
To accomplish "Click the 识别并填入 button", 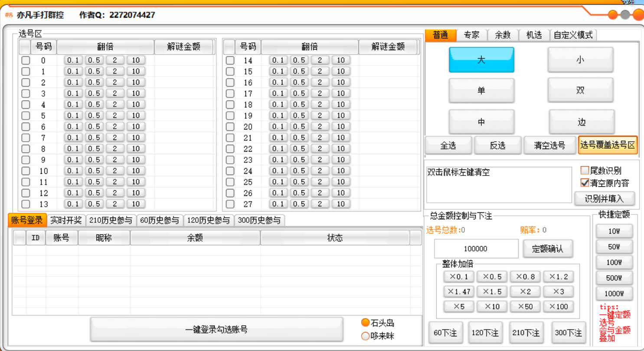I will [605, 198].
